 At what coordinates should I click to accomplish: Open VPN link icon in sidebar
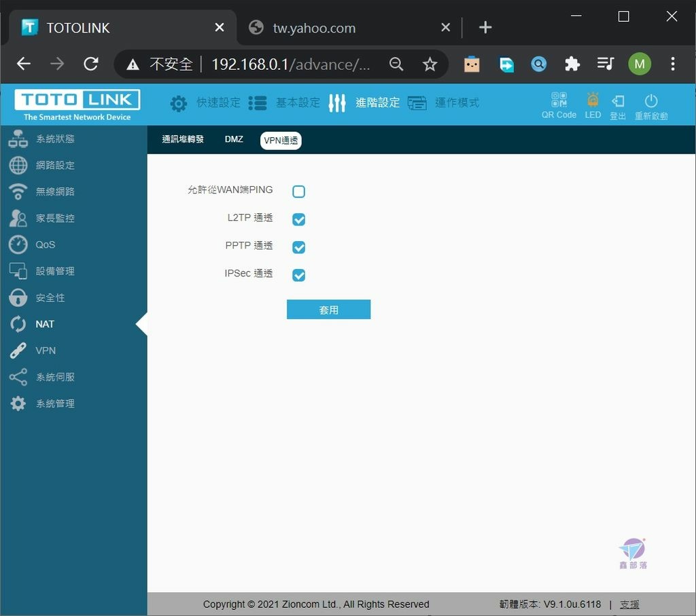18,350
